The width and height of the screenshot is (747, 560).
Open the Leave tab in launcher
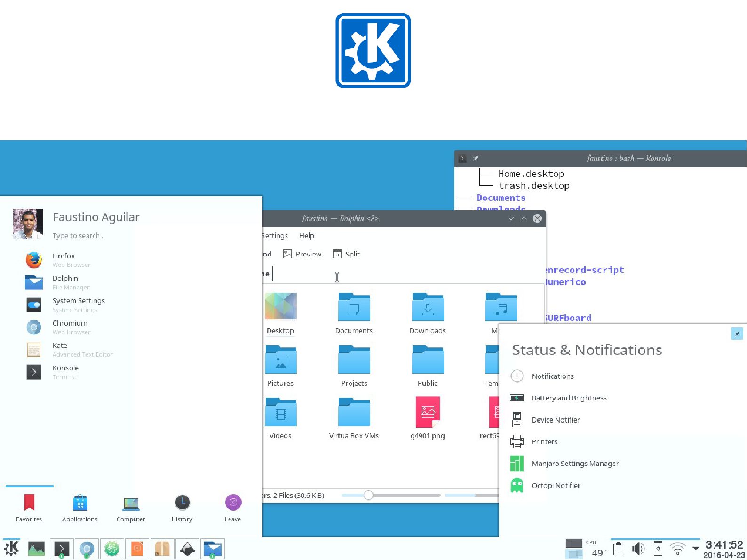point(233,508)
